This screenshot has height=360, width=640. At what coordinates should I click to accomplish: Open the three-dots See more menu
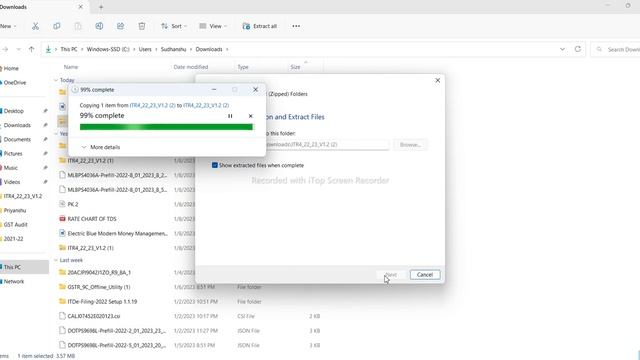pyautogui.click(x=296, y=26)
